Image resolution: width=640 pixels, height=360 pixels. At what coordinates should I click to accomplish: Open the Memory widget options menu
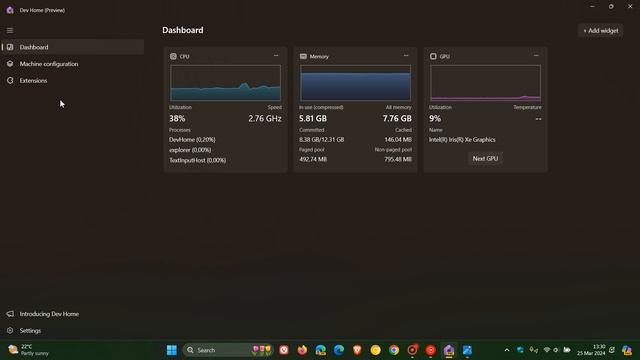(406, 56)
